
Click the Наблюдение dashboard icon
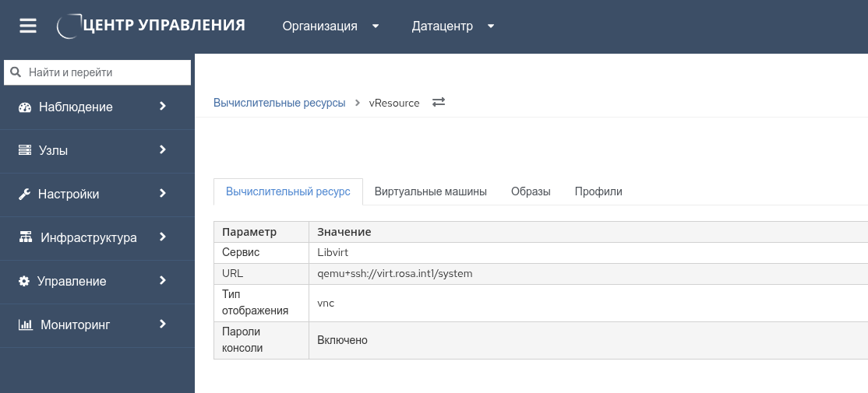click(24, 107)
